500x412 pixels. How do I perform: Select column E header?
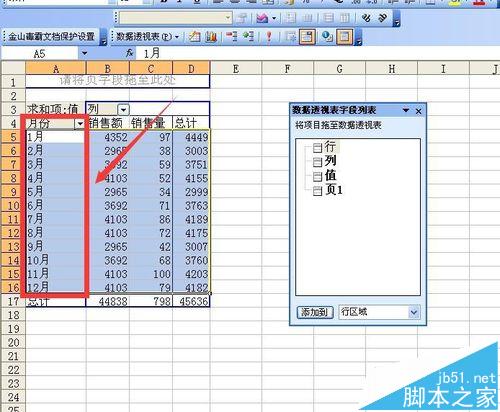pyautogui.click(x=236, y=69)
